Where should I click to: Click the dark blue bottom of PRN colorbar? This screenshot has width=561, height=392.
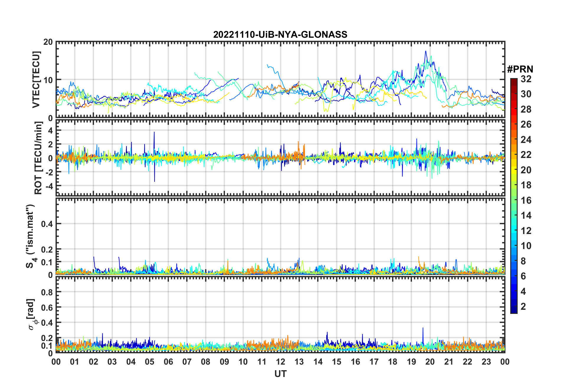(514, 310)
